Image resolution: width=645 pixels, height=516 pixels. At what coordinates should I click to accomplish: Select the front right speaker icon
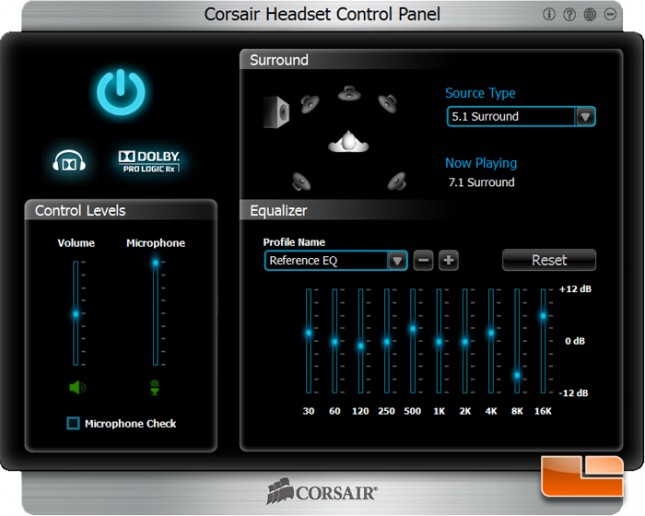click(387, 103)
